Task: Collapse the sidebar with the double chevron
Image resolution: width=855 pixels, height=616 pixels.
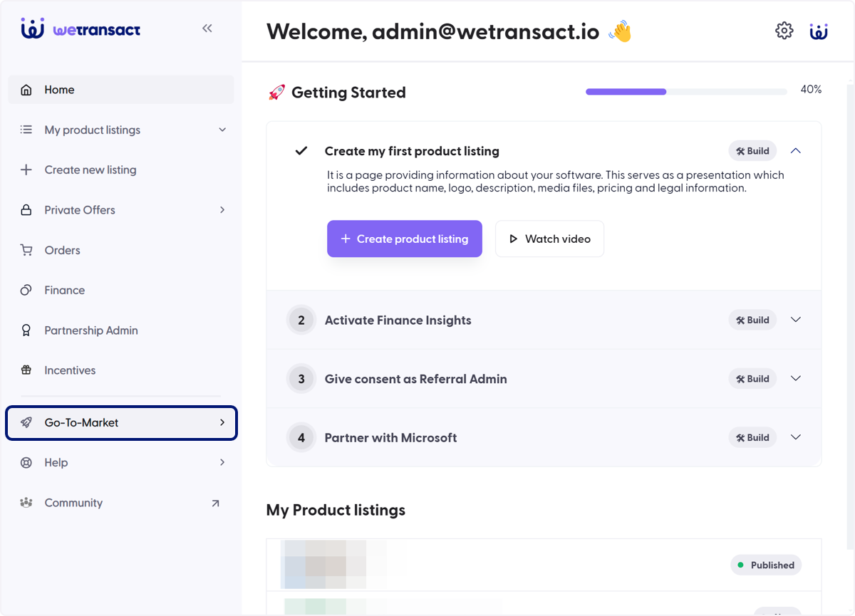Action: tap(207, 28)
